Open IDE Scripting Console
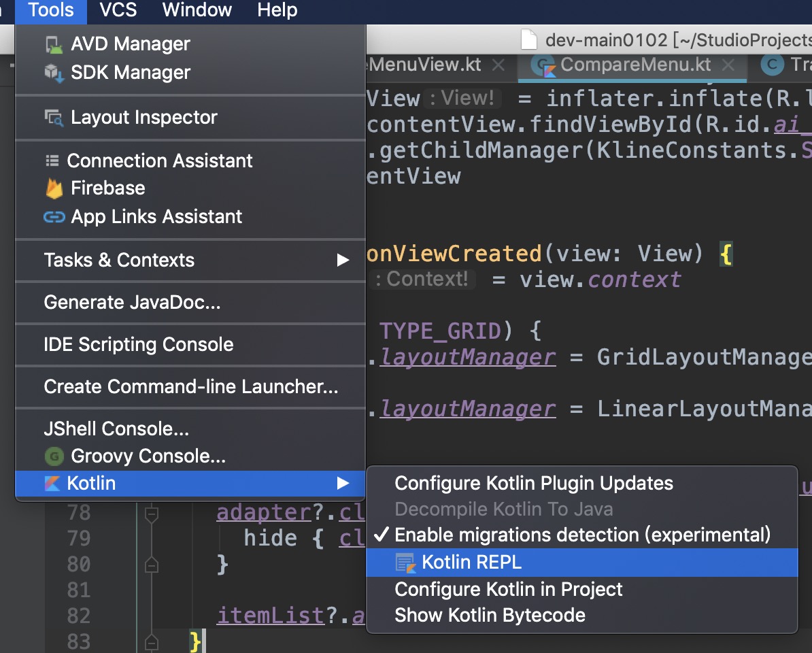 coord(190,345)
